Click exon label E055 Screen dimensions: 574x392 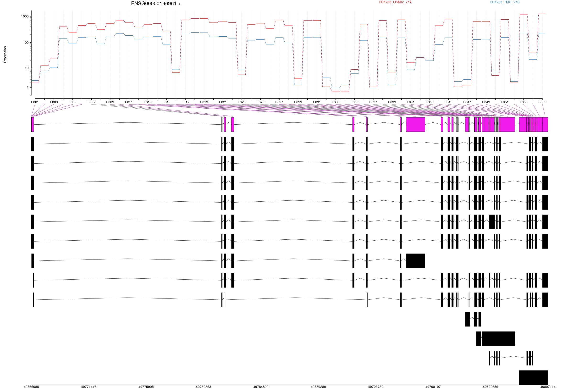542,102
